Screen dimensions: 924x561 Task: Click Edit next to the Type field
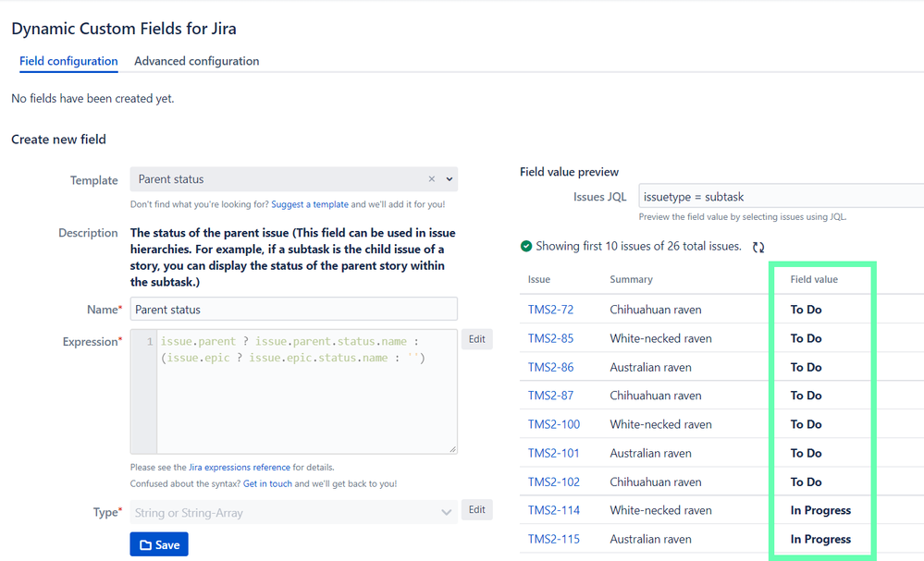pos(476,509)
